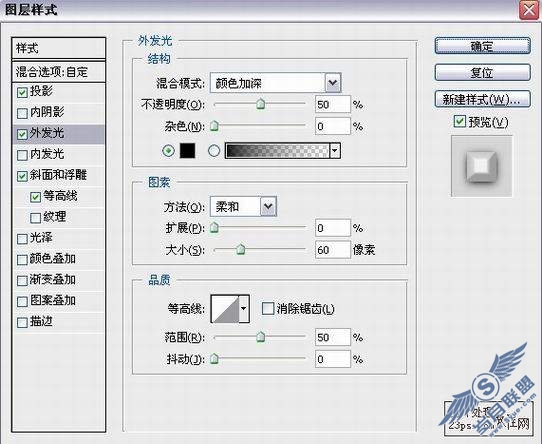Toggle the 斜面和浮雕 bevel checkbox
Viewport: 542px width, 444px height.
tap(22, 176)
